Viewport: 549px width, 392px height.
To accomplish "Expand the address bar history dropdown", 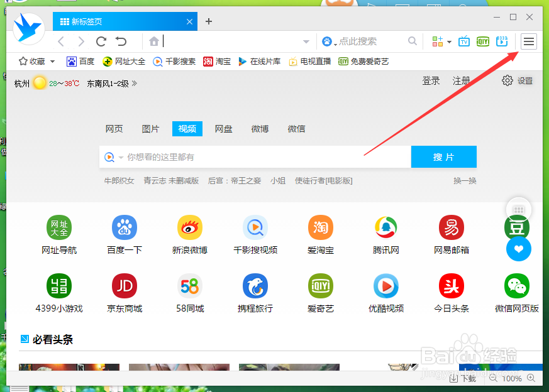I will click(x=306, y=41).
